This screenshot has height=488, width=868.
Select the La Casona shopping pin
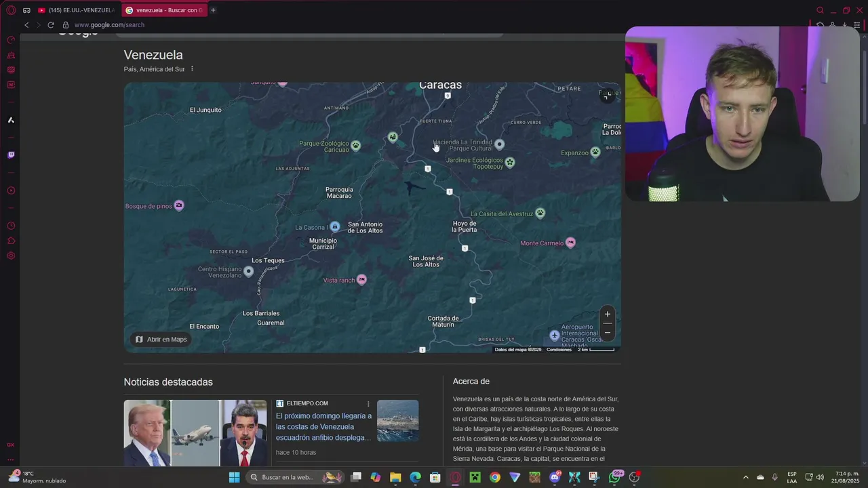[x=334, y=227]
